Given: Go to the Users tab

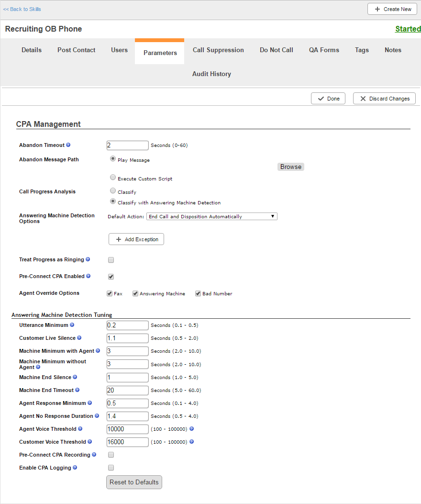Looking at the screenshot, I should click(119, 50).
